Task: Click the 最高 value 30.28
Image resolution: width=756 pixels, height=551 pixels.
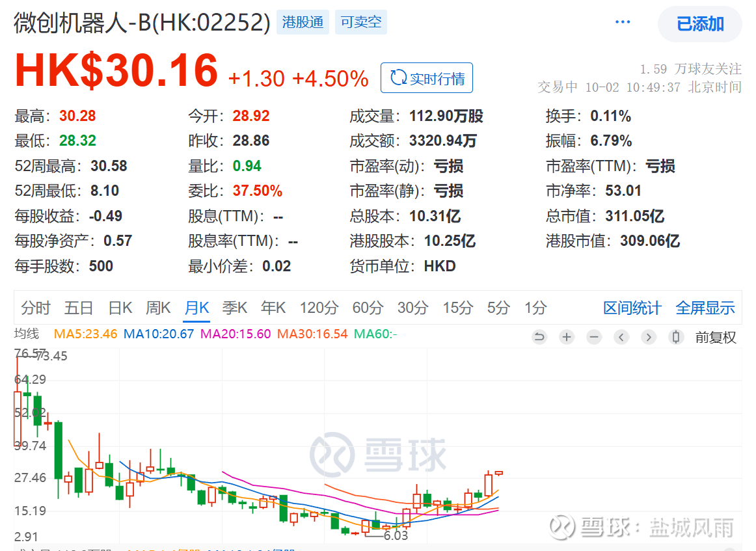Action: click(77, 116)
